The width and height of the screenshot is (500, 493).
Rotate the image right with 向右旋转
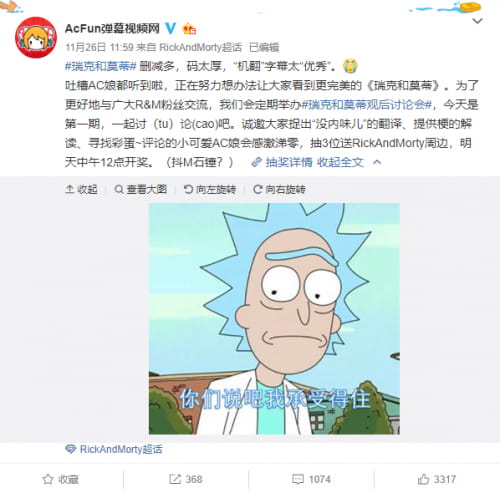coord(279,189)
